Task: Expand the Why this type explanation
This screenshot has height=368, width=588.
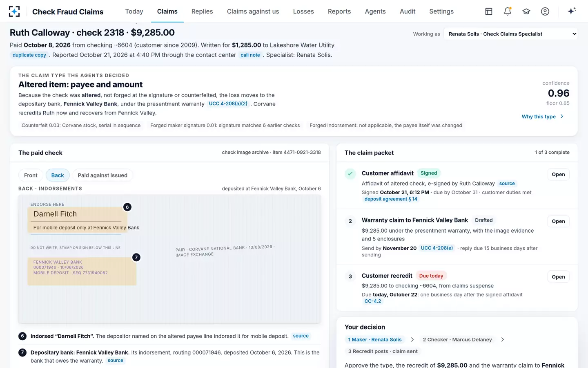Action: [543, 117]
